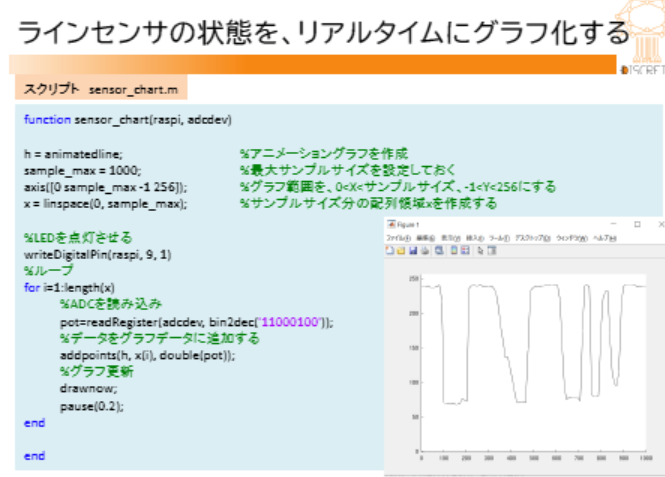Maximize the Figure 1 window
Screen dimensions: 665x477
(x=637, y=226)
